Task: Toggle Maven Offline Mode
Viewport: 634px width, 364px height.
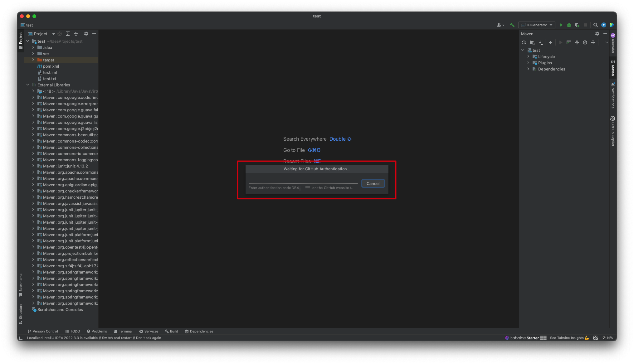Action: [577, 42]
